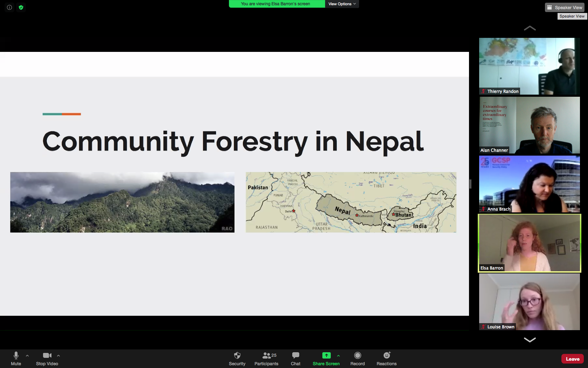Viewport: 588px width, 368px height.
Task: Open the meeting information icon
Action: pos(9,7)
